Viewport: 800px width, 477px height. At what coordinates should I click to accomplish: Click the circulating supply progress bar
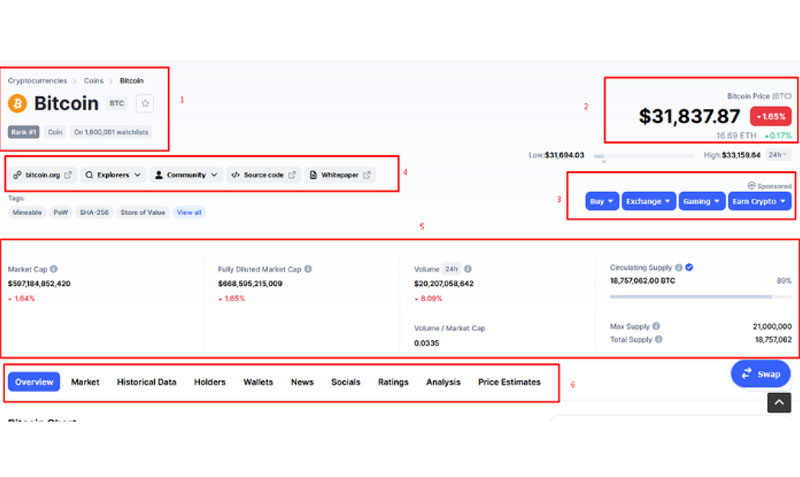pyautogui.click(x=701, y=296)
